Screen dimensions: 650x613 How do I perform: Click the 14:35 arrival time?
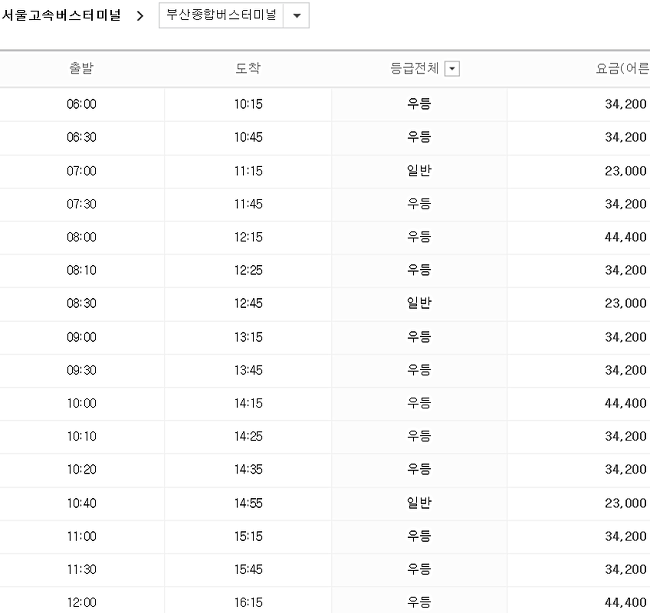(x=248, y=470)
